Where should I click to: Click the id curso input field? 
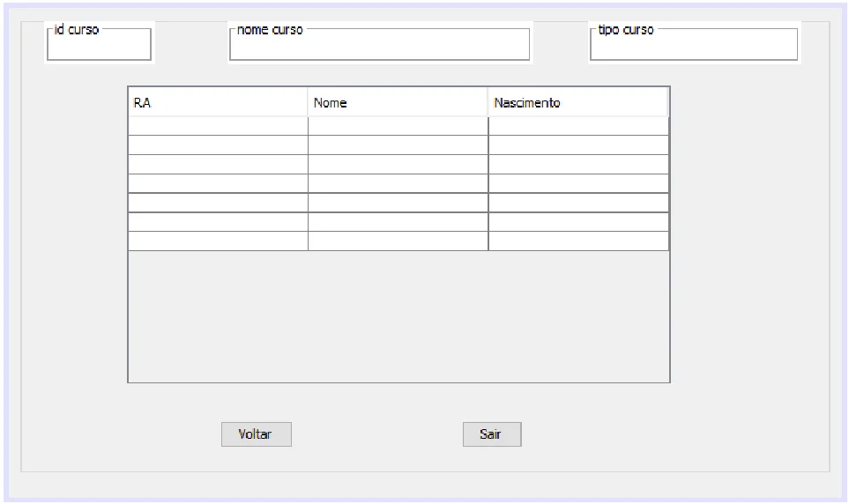[99, 44]
